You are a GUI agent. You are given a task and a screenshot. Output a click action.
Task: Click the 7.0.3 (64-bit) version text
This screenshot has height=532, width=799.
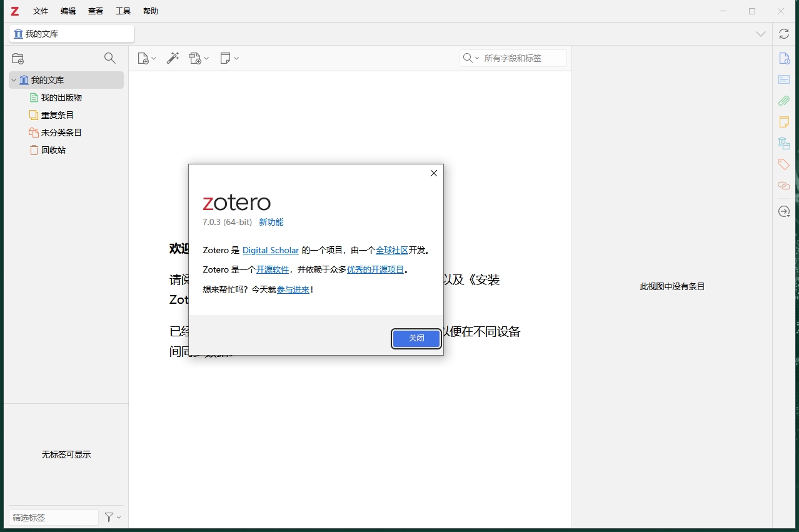pyautogui.click(x=228, y=222)
